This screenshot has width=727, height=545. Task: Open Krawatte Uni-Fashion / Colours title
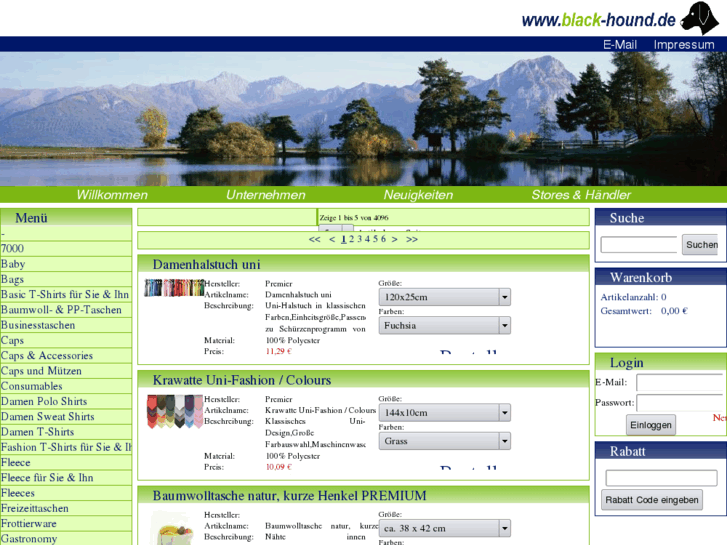pos(242,380)
